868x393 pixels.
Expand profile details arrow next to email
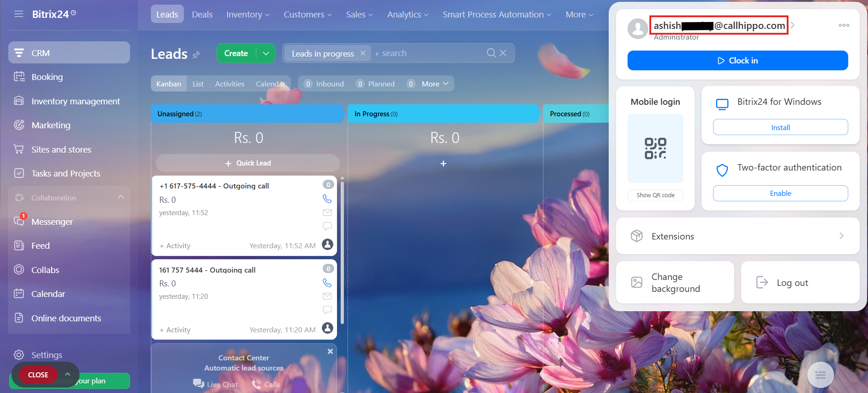coord(793,25)
